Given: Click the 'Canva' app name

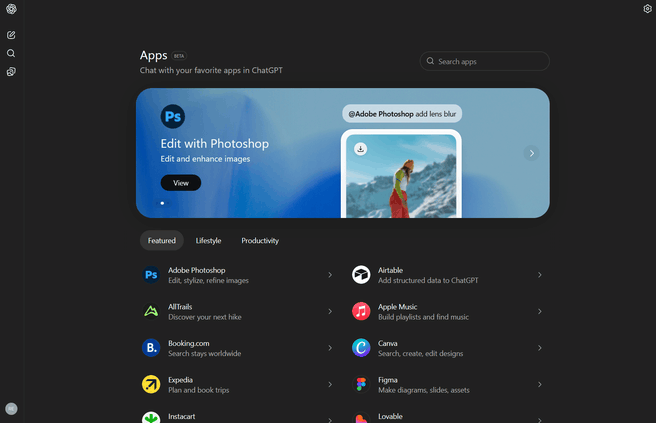Looking at the screenshot, I should [388, 343].
